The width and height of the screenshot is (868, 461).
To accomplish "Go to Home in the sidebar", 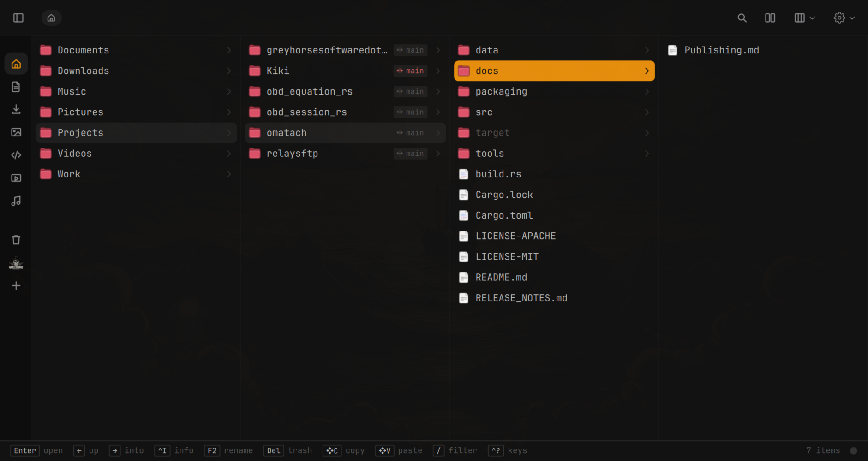I will [16, 64].
